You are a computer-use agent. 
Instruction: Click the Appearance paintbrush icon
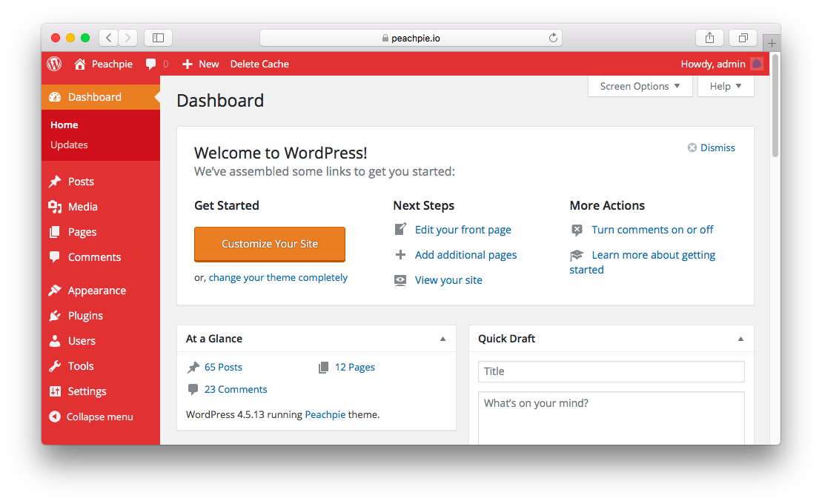click(55, 291)
